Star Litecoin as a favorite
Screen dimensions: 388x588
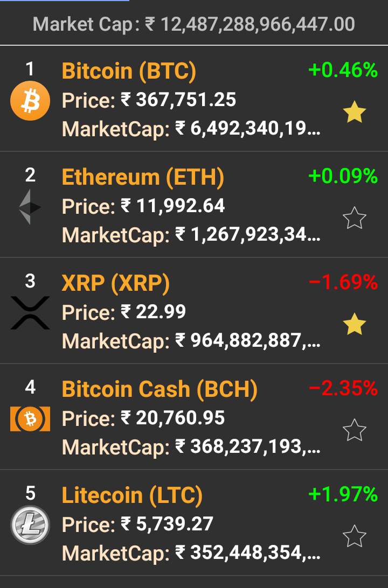(x=354, y=537)
